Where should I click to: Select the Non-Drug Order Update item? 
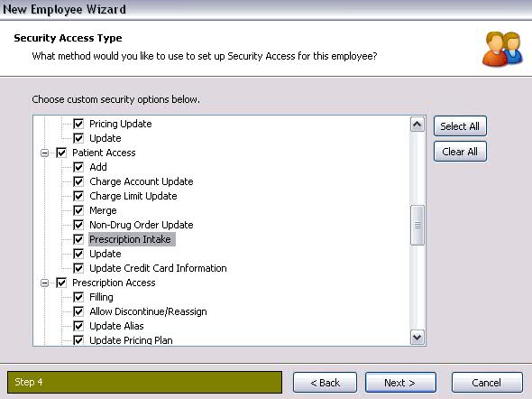pyautogui.click(x=142, y=225)
